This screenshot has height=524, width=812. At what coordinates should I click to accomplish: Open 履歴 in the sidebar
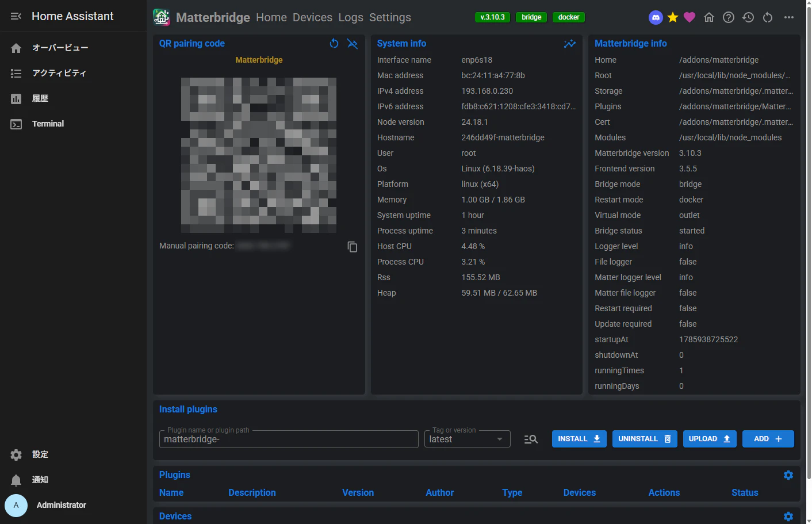pos(73,98)
